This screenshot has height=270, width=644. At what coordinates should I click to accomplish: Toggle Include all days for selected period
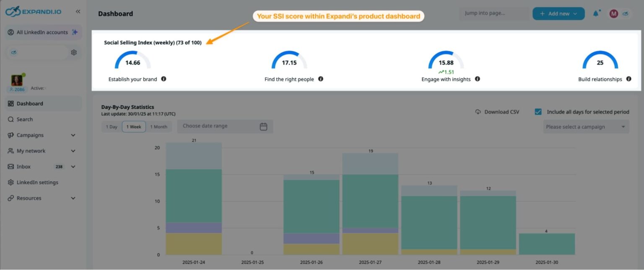(538, 111)
